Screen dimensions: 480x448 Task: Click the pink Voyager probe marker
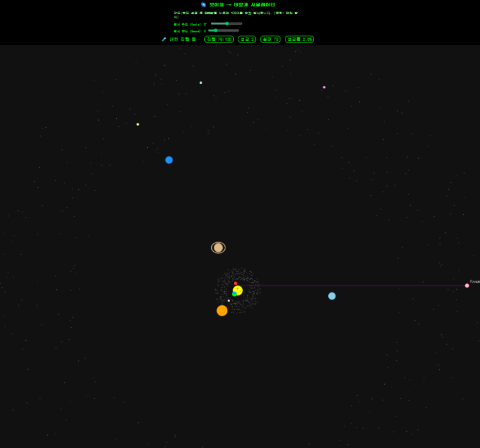click(x=467, y=285)
